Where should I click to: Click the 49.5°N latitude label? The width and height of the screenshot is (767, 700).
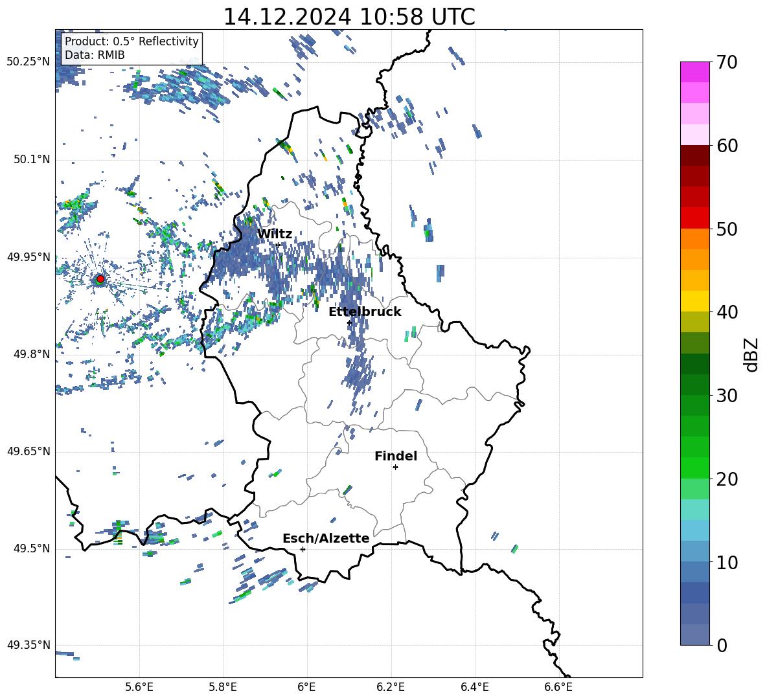click(x=31, y=548)
